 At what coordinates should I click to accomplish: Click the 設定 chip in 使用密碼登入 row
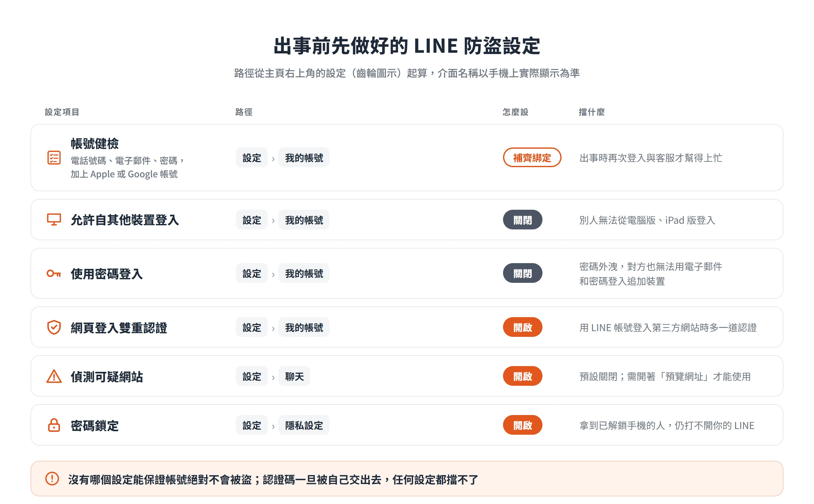pos(252,273)
